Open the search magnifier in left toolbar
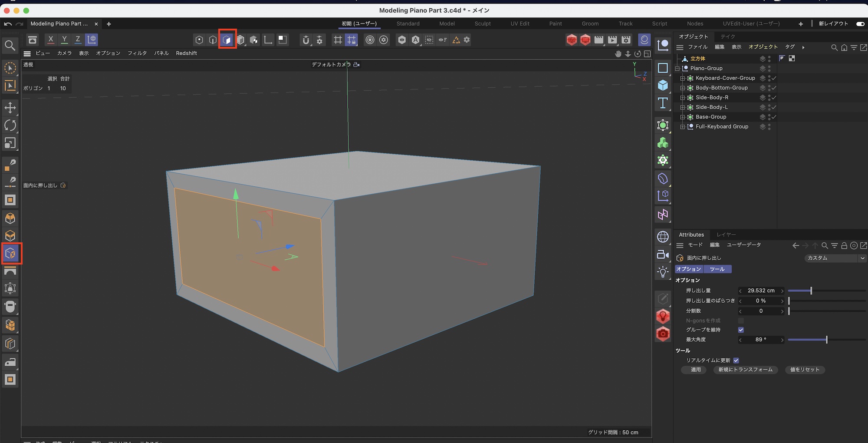 [10, 45]
